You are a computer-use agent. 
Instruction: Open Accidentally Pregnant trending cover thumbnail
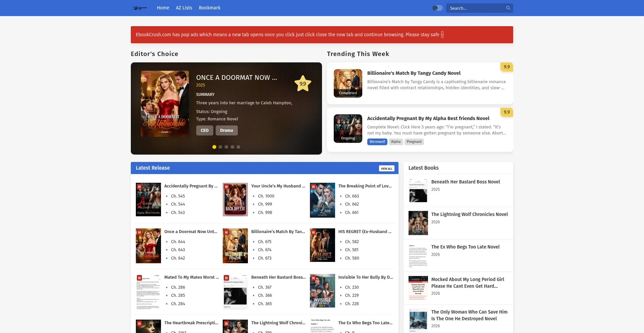pyautogui.click(x=348, y=128)
